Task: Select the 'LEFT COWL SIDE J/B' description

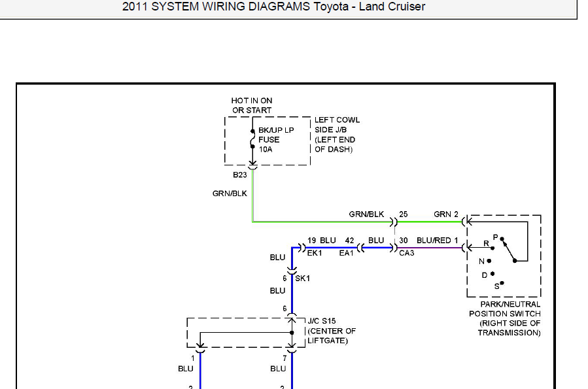Action: coord(337,125)
